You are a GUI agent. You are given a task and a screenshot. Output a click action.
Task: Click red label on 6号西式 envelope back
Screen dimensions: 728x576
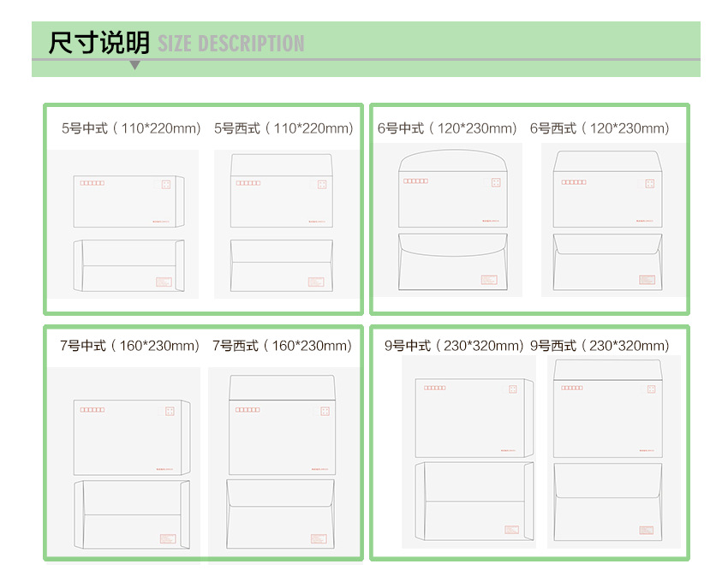pos(647,279)
